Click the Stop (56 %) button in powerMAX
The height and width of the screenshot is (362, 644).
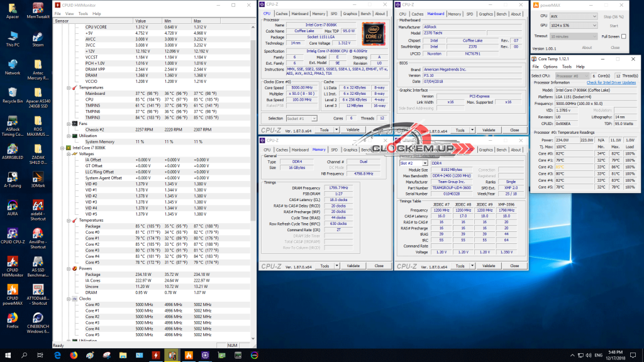[614, 17]
